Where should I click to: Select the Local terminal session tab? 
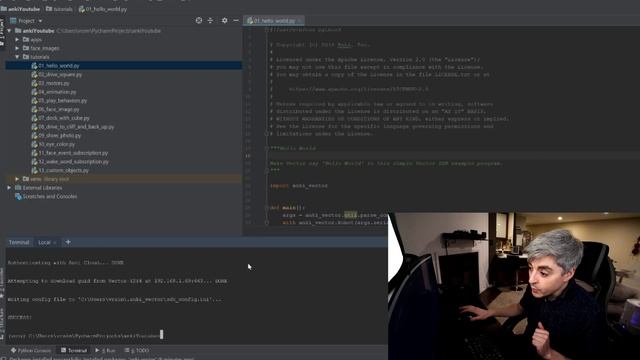[x=44, y=242]
